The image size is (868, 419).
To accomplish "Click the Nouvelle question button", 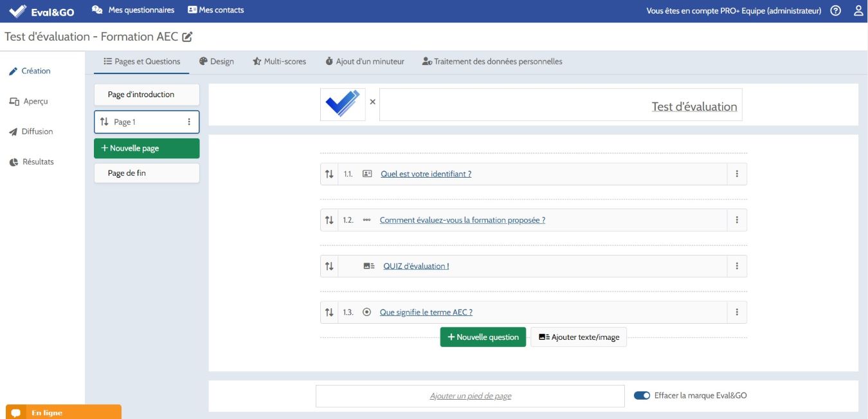I will click(483, 337).
